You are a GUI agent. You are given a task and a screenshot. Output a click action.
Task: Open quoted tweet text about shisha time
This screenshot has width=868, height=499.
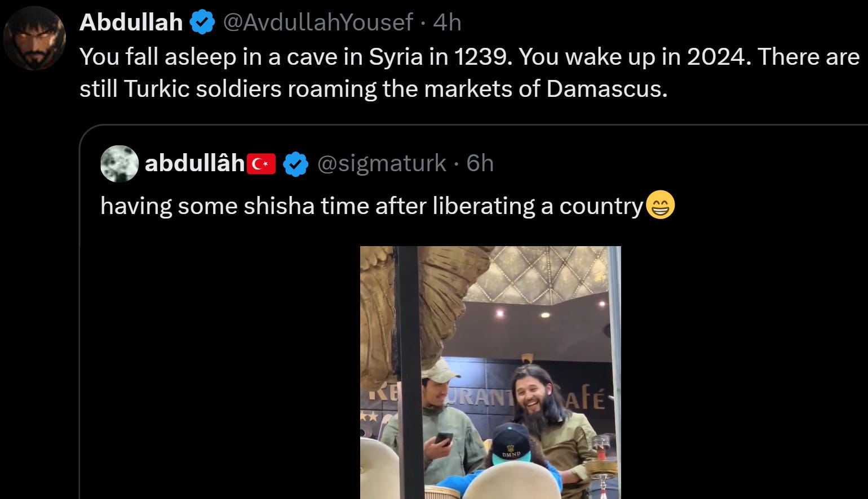(371, 206)
